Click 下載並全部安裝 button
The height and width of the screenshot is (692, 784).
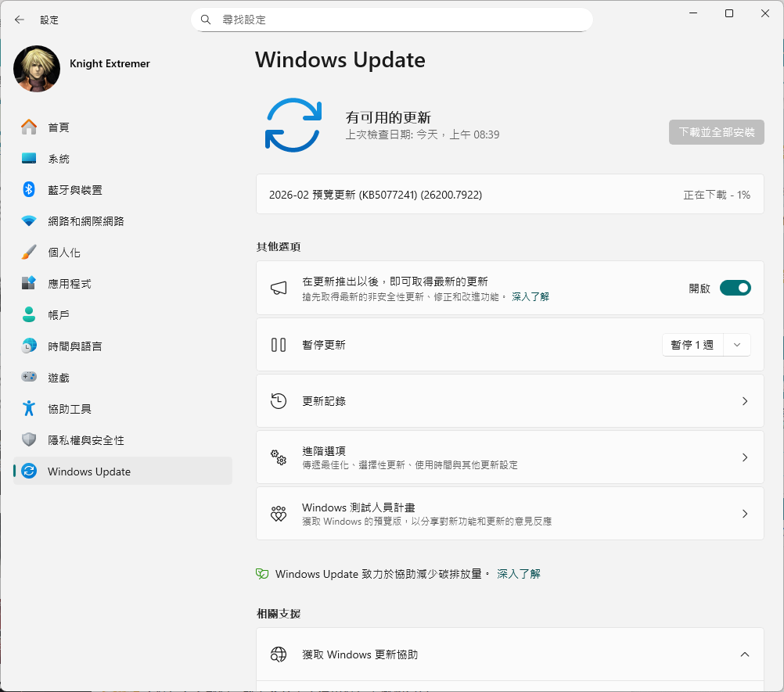717,132
